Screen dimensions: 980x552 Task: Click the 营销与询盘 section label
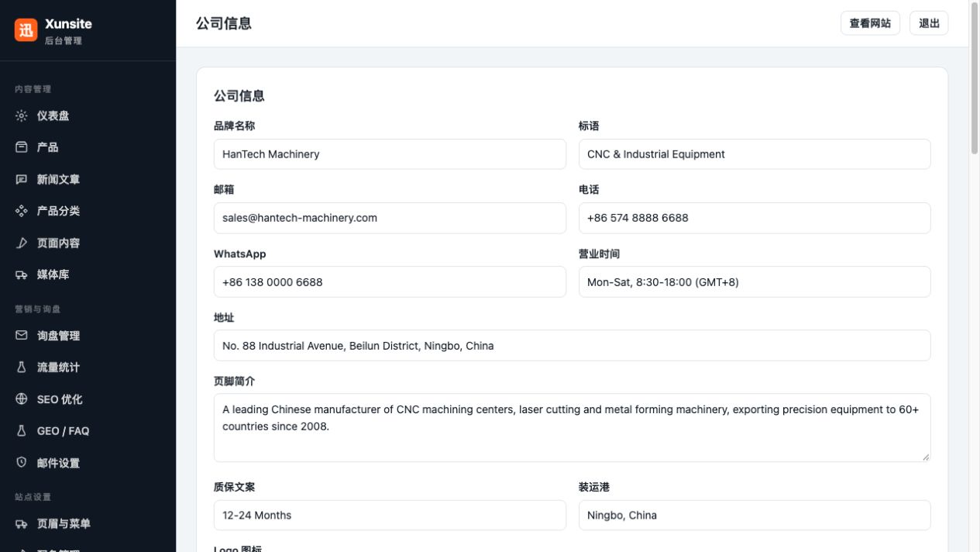coord(38,309)
